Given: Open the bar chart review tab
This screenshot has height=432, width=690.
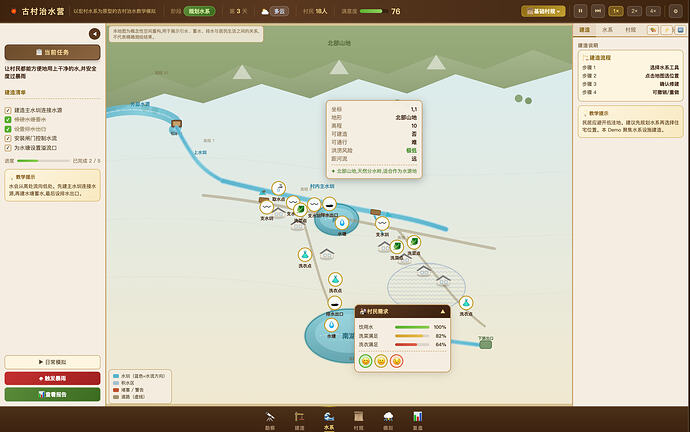Looking at the screenshot, I should click(418, 420).
